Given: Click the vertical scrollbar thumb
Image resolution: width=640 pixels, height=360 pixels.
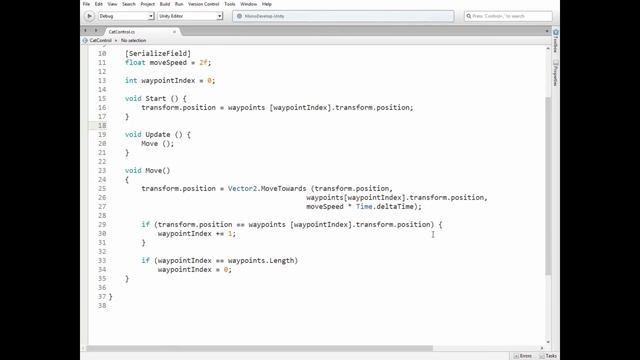Looking at the screenshot, I should (548, 186).
